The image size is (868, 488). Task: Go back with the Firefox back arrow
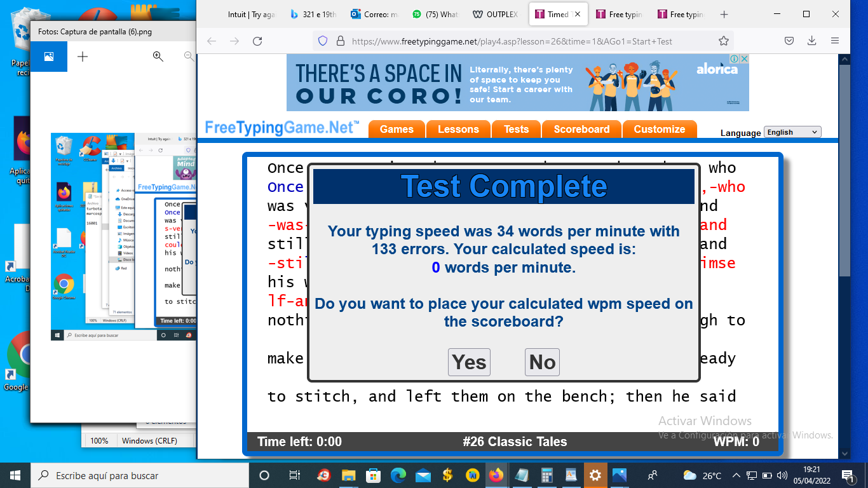[212, 41]
